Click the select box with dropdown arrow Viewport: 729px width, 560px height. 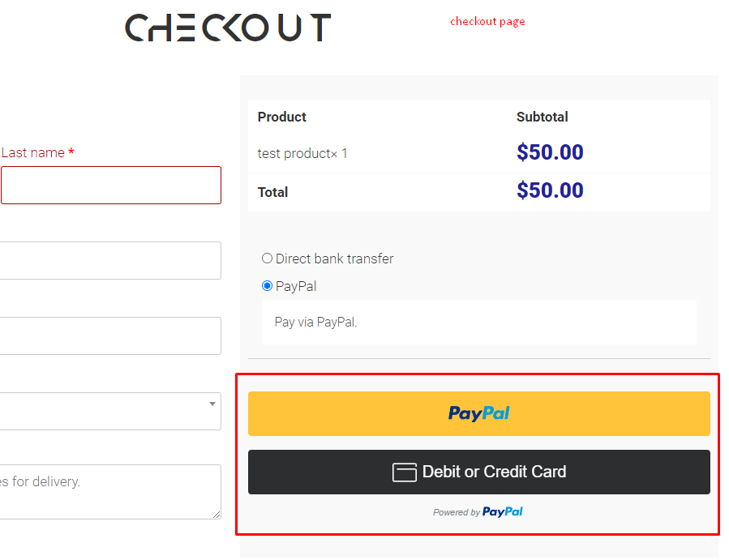[110, 411]
